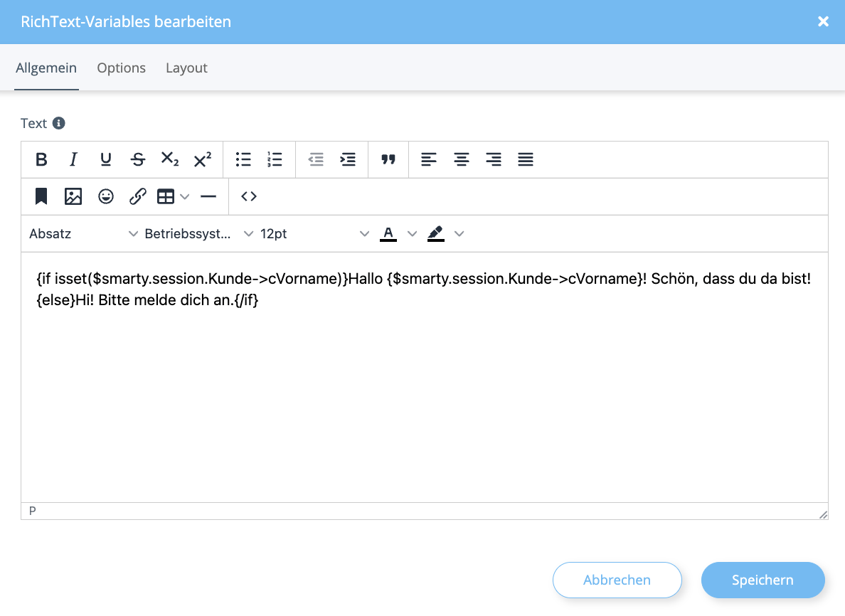Viewport: 845px width, 616px height.
Task: Apply superscript formatting
Action: click(x=203, y=159)
